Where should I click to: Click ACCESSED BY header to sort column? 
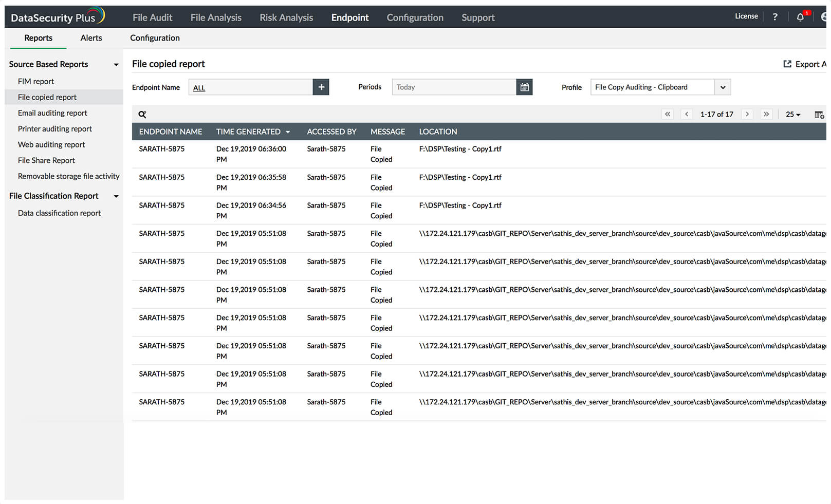coord(331,132)
